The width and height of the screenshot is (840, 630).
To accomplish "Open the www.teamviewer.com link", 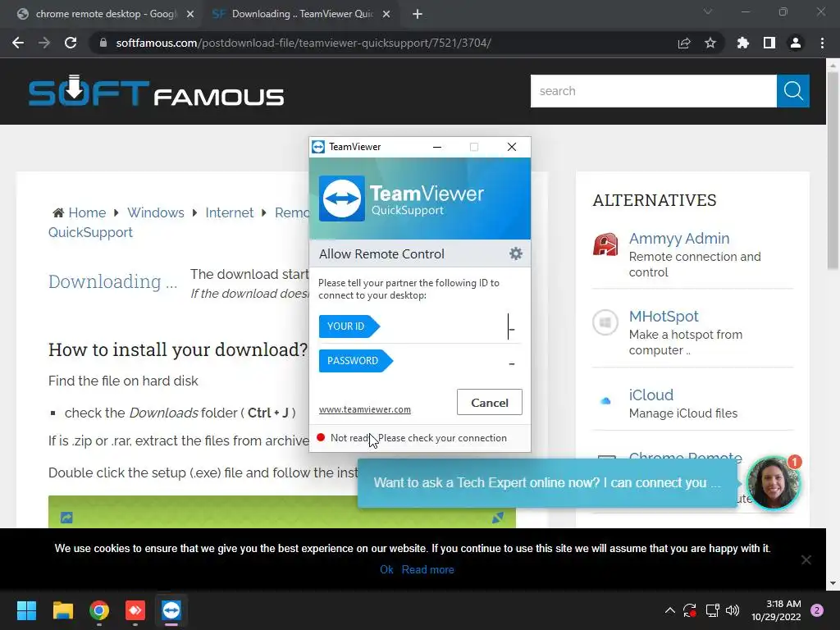I will coord(365,409).
